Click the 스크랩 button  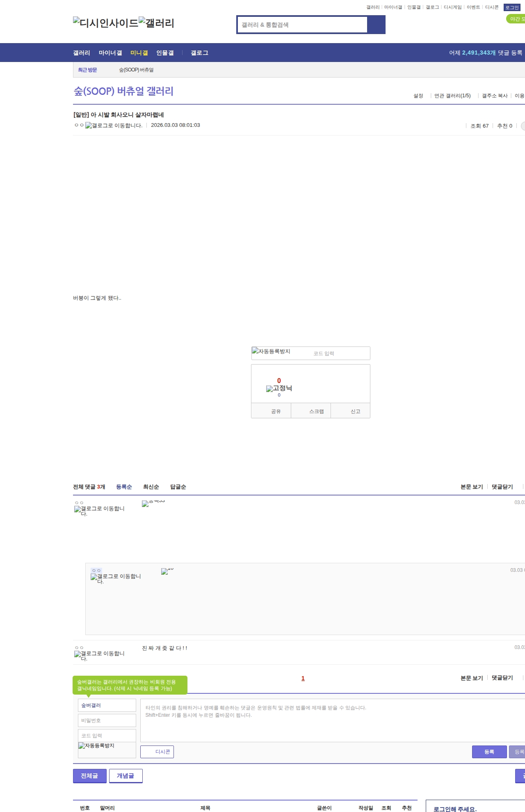click(x=316, y=411)
